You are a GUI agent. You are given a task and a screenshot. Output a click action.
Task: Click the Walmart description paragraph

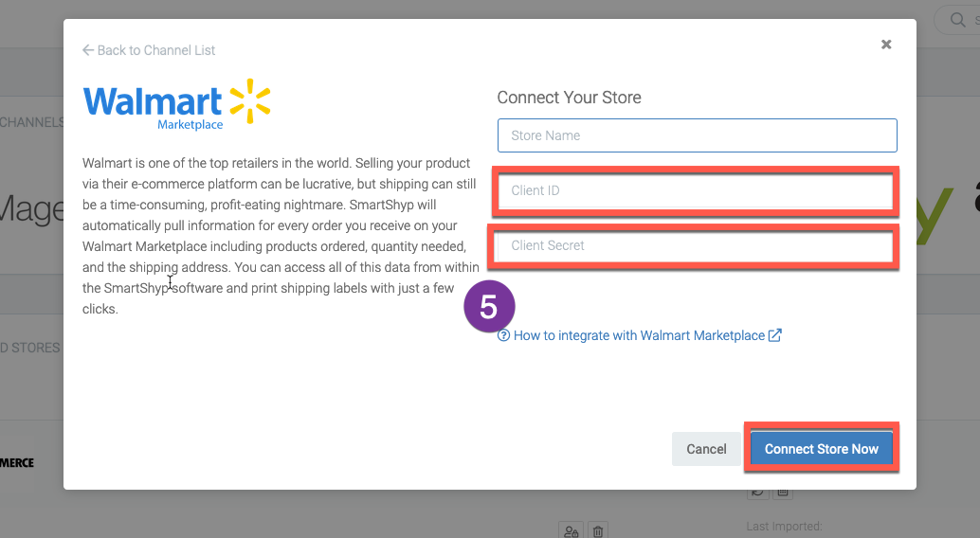coord(281,236)
